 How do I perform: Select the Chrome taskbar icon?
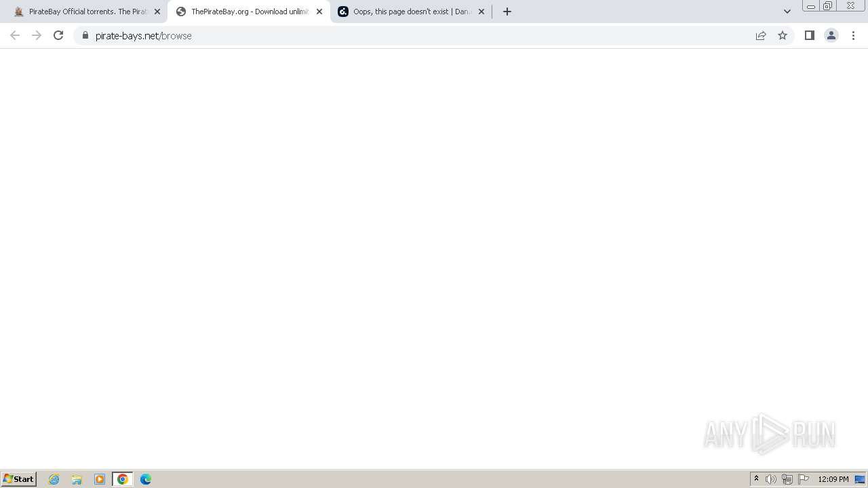coord(123,479)
